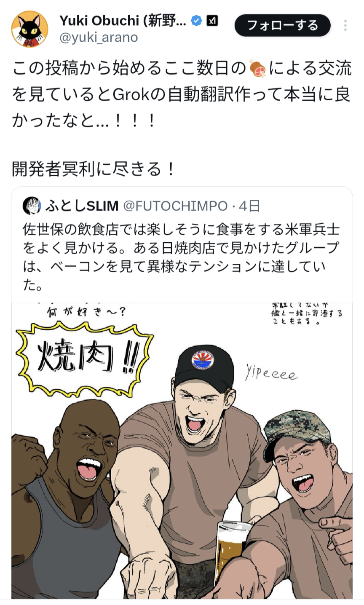The width and height of the screenshot is (364, 605).
Task: Tap the xAI affiliation badge icon
Action: (x=212, y=20)
